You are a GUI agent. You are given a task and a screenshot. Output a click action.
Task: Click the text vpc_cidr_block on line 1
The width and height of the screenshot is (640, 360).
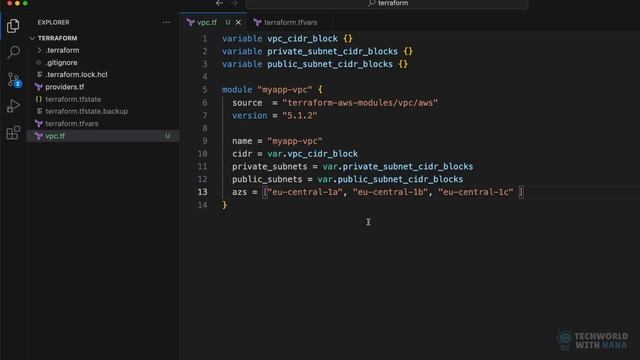pyautogui.click(x=302, y=39)
